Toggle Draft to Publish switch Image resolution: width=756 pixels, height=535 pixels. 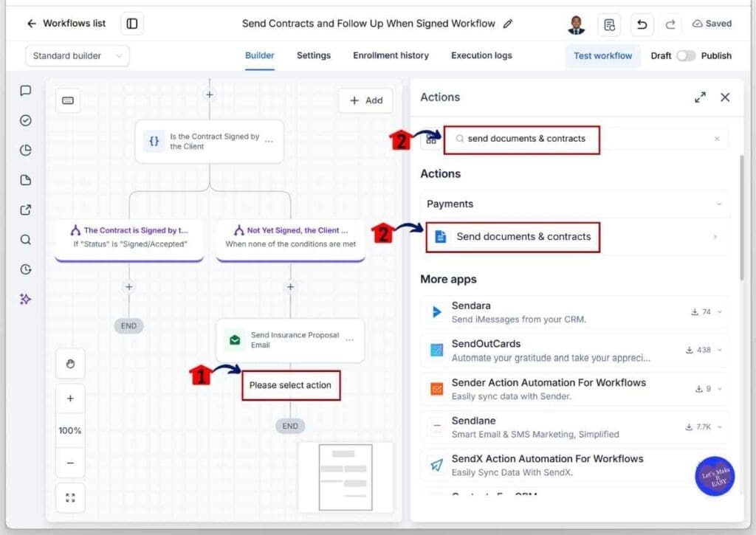(x=686, y=56)
